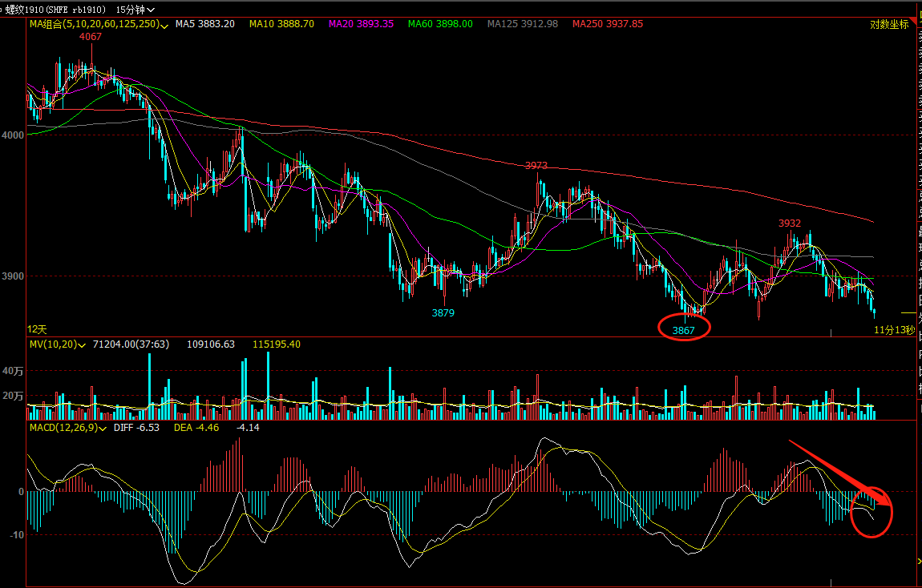Open the 15分钟 timeframe dropdown

tap(135, 10)
